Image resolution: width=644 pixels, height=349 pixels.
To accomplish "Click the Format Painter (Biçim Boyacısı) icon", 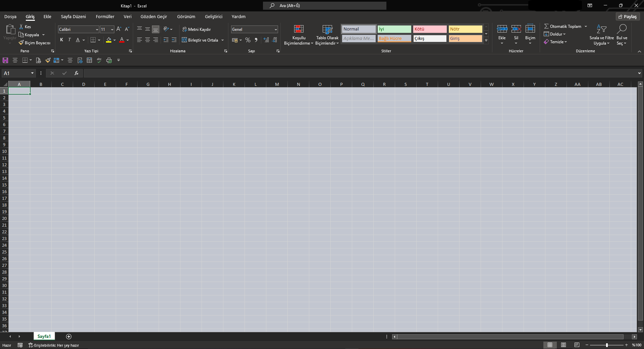I will pos(21,43).
